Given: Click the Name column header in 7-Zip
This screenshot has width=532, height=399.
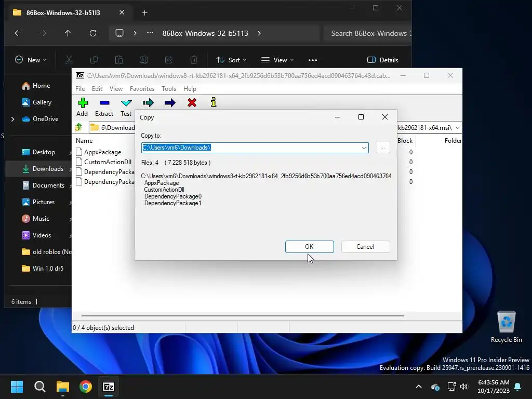Looking at the screenshot, I should (84, 140).
